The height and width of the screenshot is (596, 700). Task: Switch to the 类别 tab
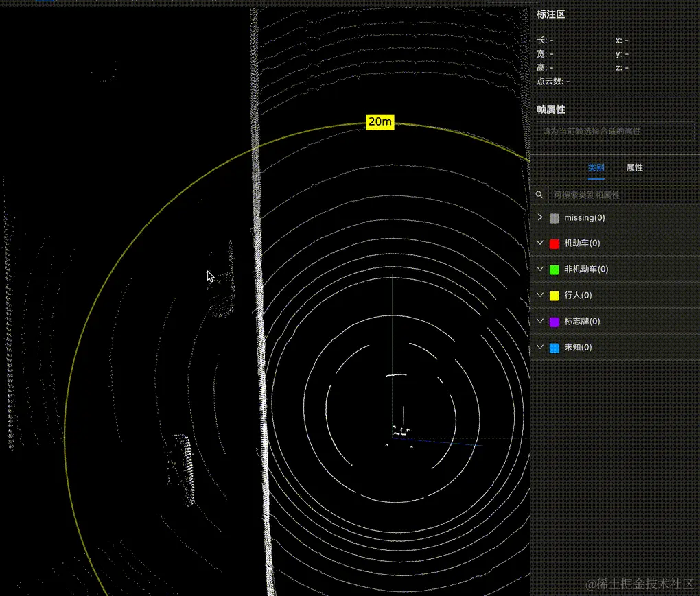(x=596, y=168)
